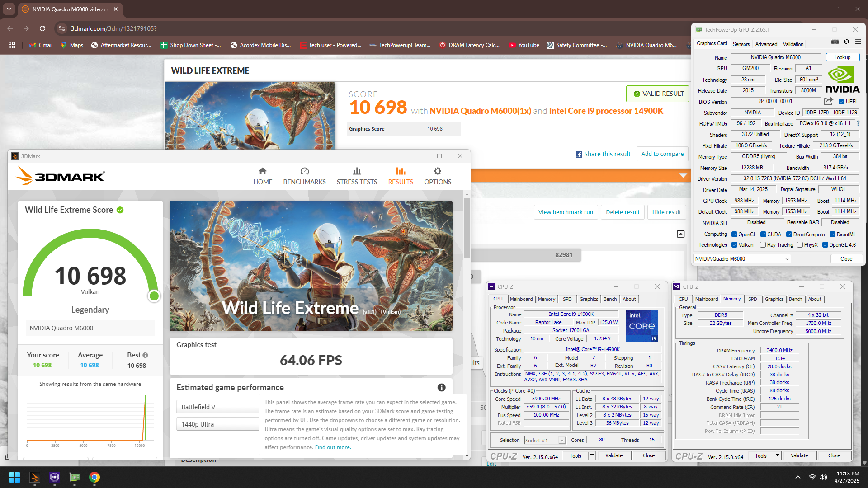The image size is (868, 488).
Task: Open new Chrome tab
Action: 132,9
